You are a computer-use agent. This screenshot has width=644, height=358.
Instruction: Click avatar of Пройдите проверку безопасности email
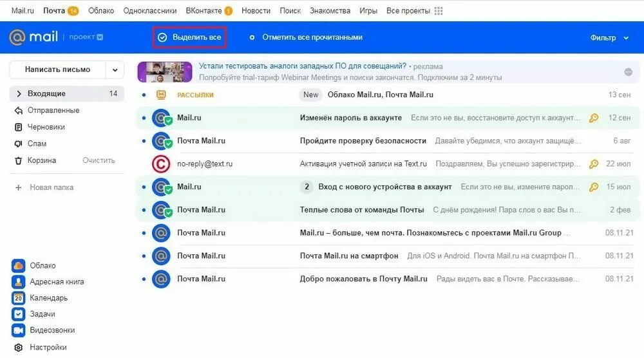coord(162,141)
